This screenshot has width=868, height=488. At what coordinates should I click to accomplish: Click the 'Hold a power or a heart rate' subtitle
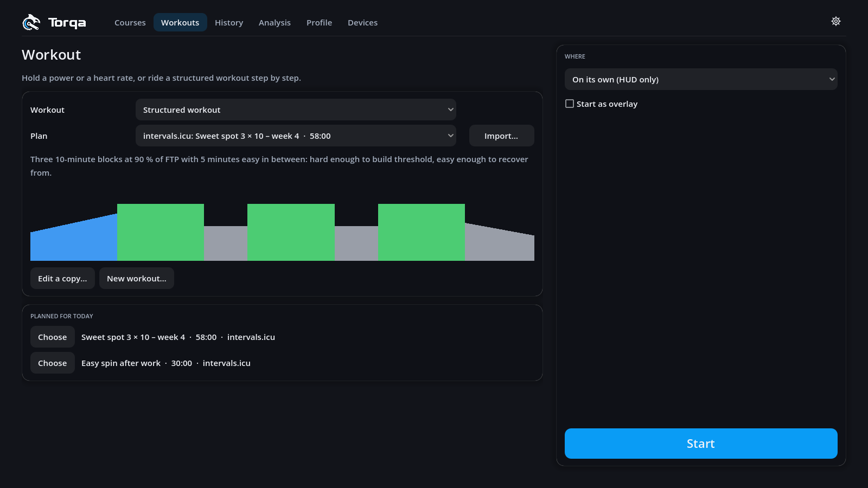click(x=161, y=78)
